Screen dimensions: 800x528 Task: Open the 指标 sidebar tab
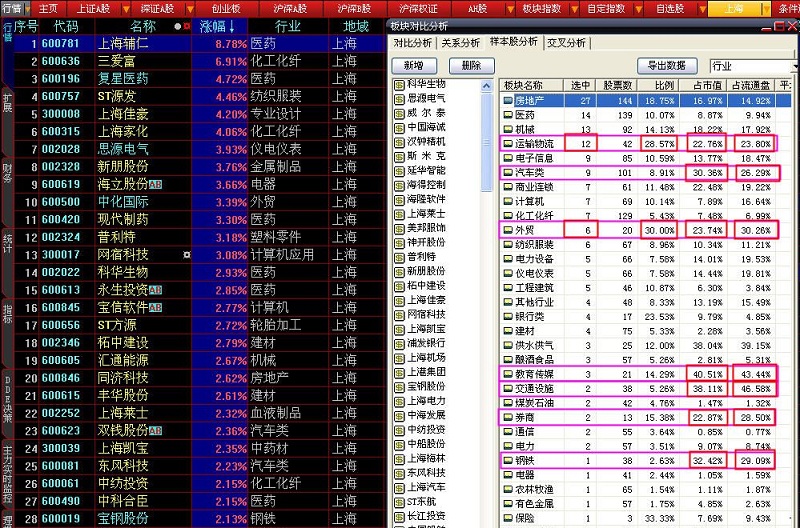[7, 314]
